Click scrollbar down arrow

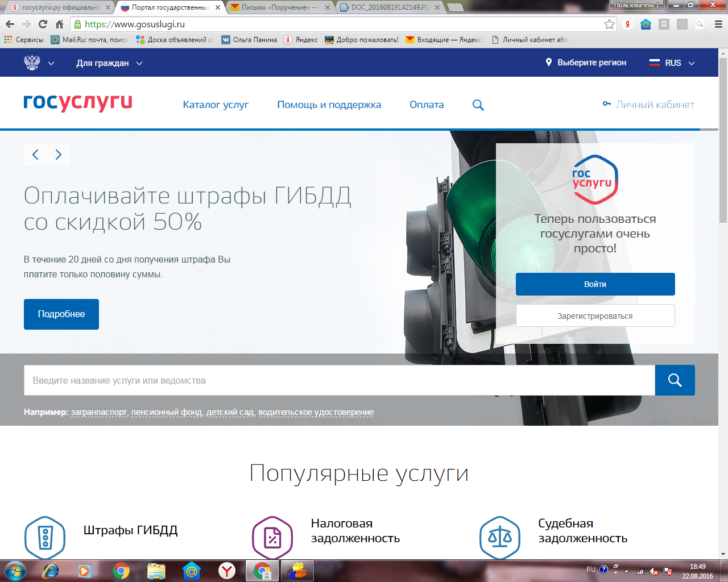[723, 554]
